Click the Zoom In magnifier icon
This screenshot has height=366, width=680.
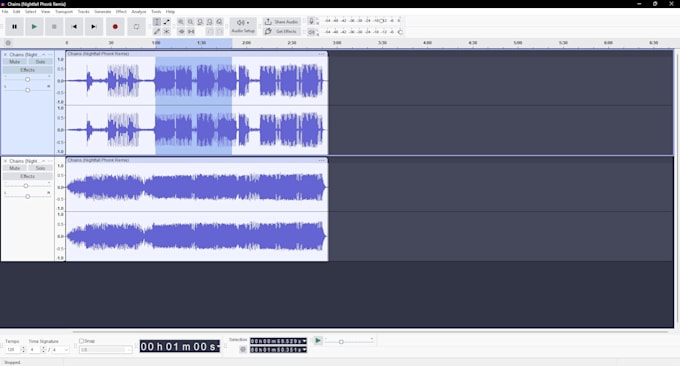[181, 22]
